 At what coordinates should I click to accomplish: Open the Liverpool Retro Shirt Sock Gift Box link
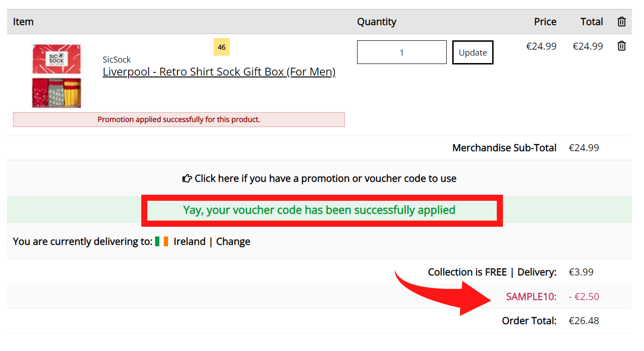219,72
